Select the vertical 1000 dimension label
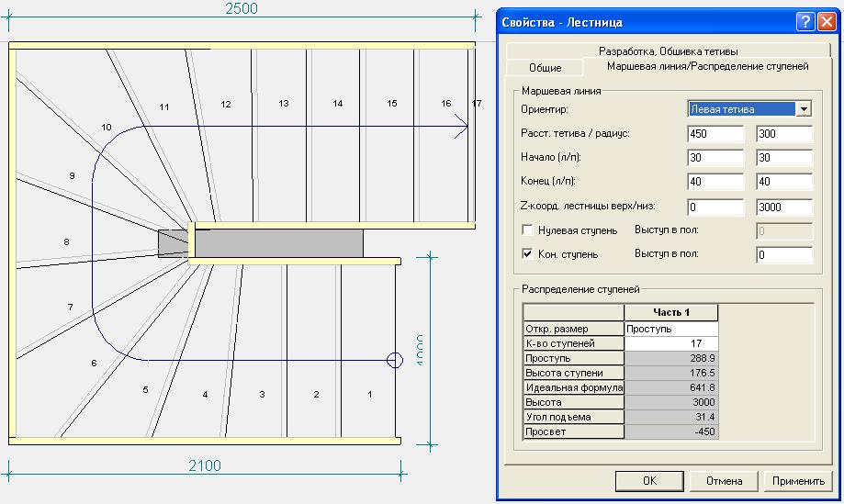Image resolution: width=844 pixels, height=504 pixels. [x=420, y=350]
